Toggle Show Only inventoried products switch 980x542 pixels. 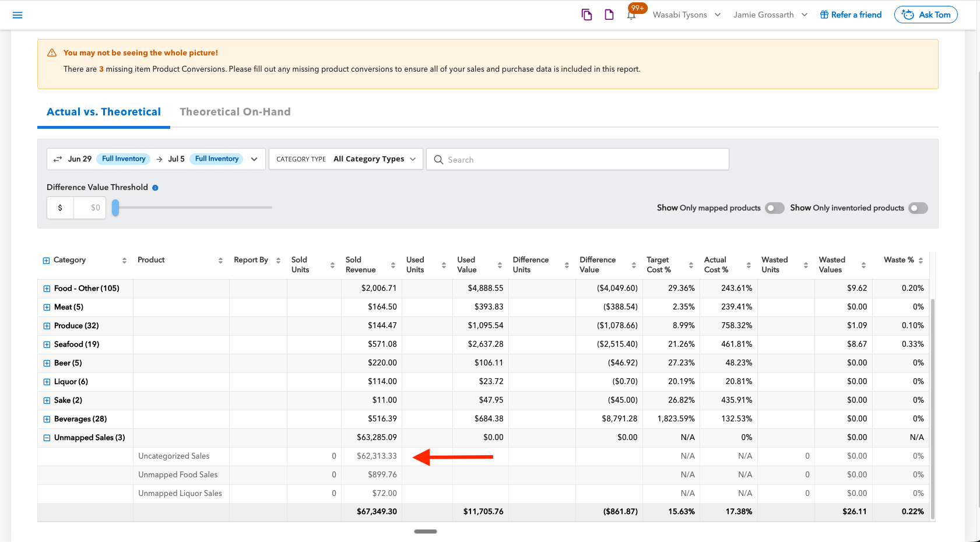click(918, 208)
